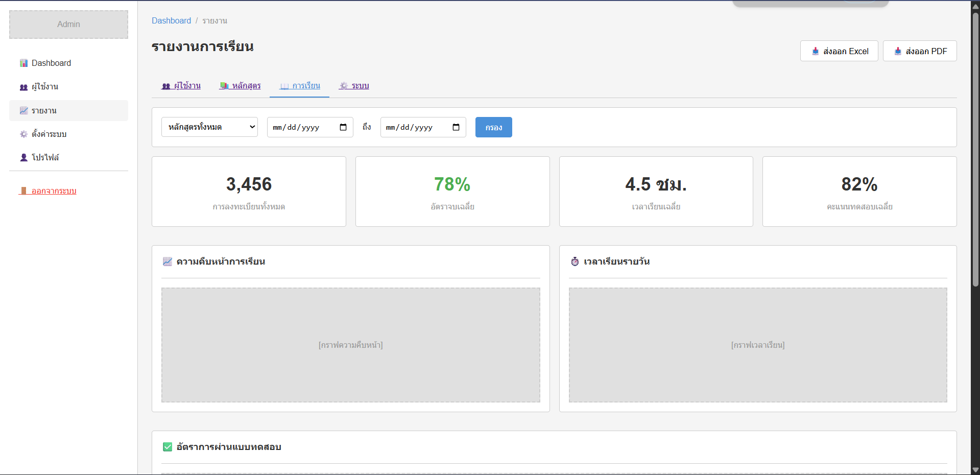
Task: Click the logout icon near ออกจากระบบ
Action: point(23,191)
